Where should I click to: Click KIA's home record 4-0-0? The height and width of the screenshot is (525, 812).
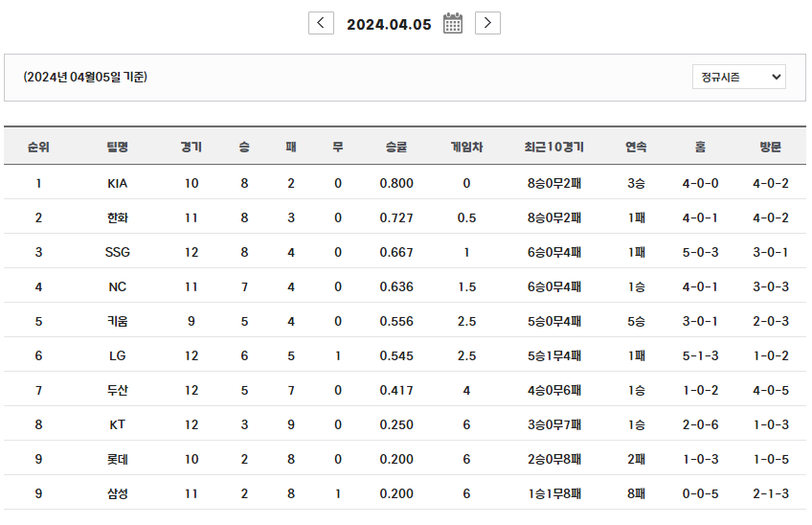coord(700,184)
